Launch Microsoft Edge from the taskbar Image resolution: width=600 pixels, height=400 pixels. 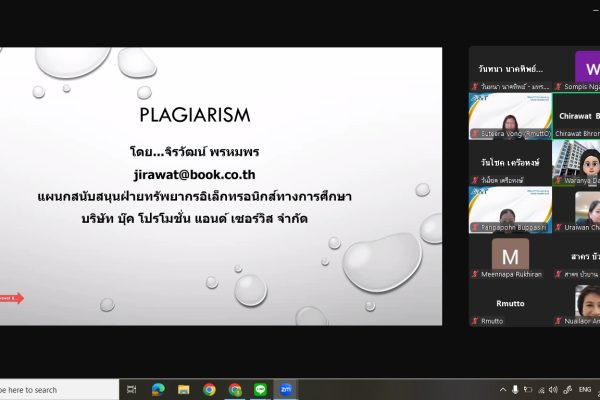(x=158, y=390)
